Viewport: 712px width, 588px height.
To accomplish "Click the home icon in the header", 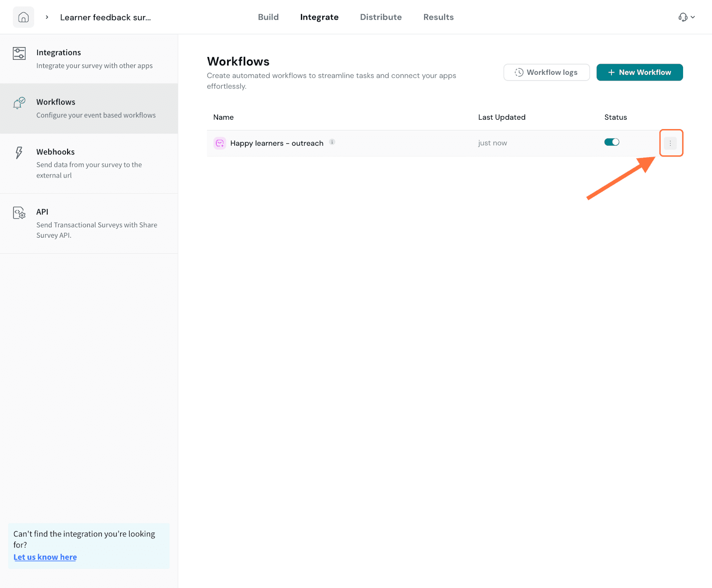I will (x=23, y=17).
